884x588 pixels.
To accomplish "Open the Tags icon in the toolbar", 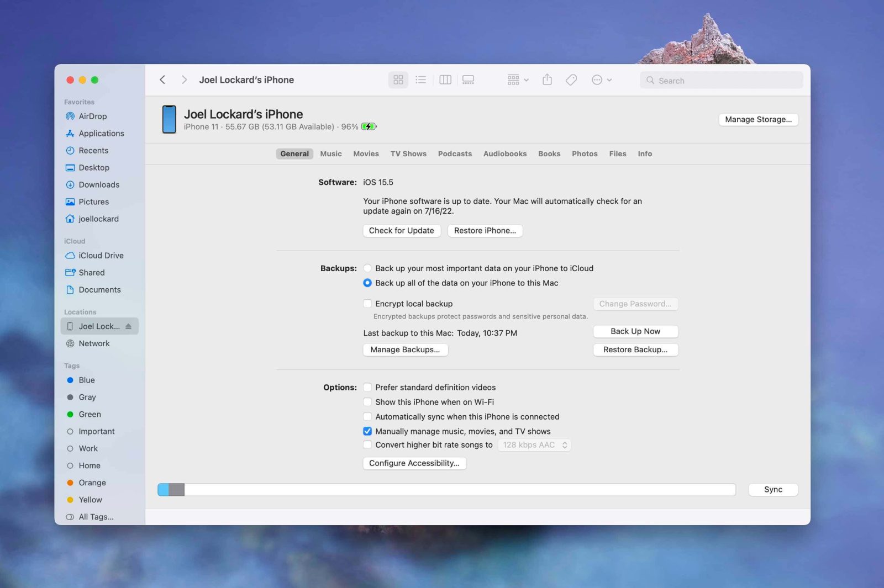I will [x=571, y=80].
